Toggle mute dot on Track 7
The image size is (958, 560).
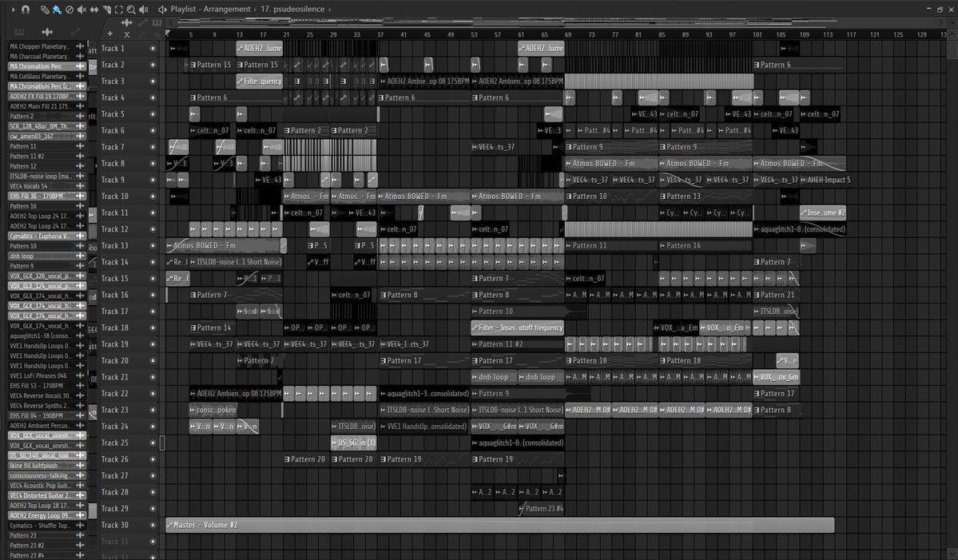click(153, 147)
